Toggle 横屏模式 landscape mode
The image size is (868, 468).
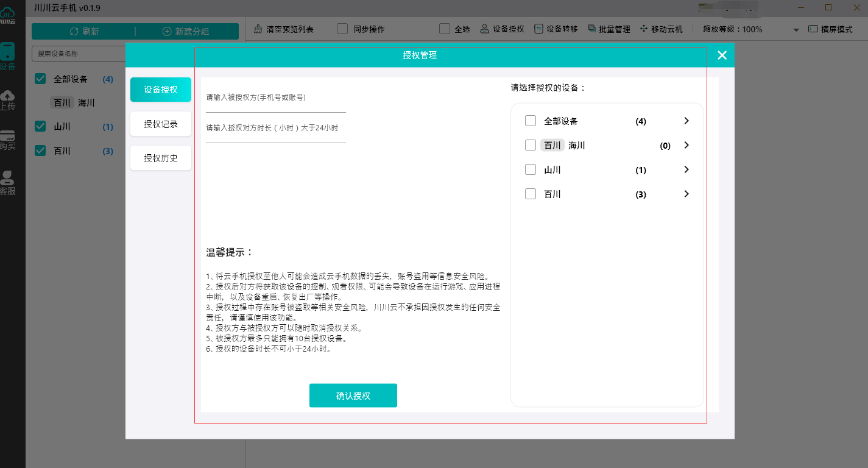tap(834, 28)
